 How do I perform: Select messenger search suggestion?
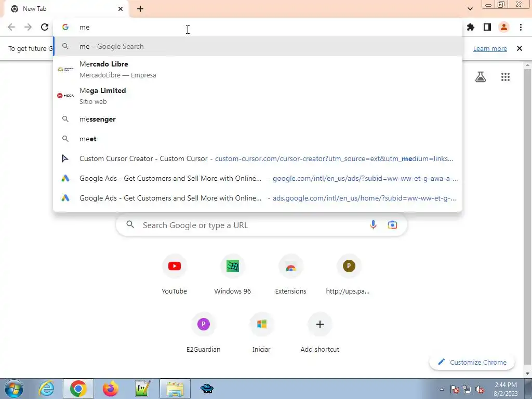tap(258, 119)
